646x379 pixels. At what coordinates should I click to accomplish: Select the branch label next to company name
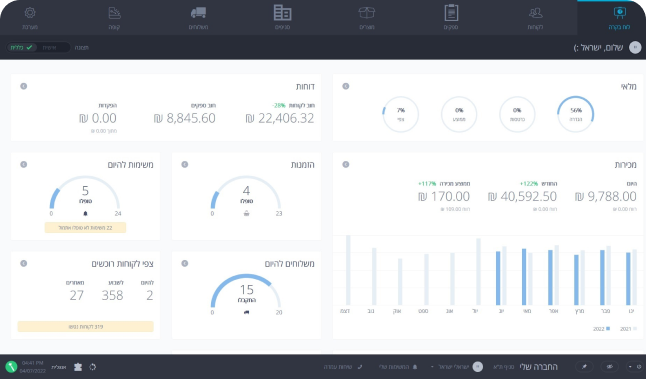[x=503, y=367]
